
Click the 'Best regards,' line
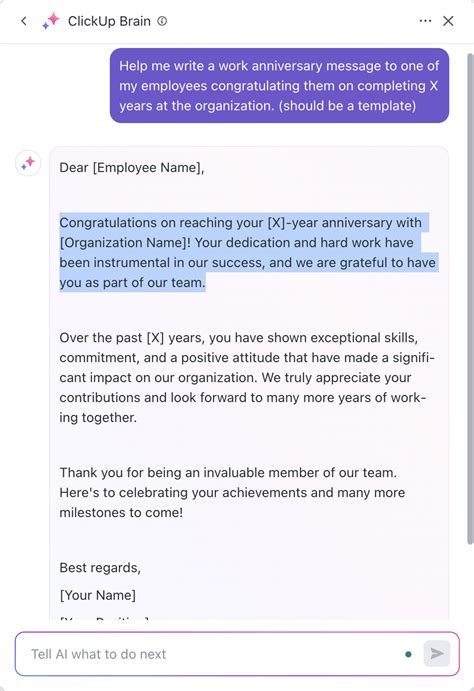tap(100, 568)
